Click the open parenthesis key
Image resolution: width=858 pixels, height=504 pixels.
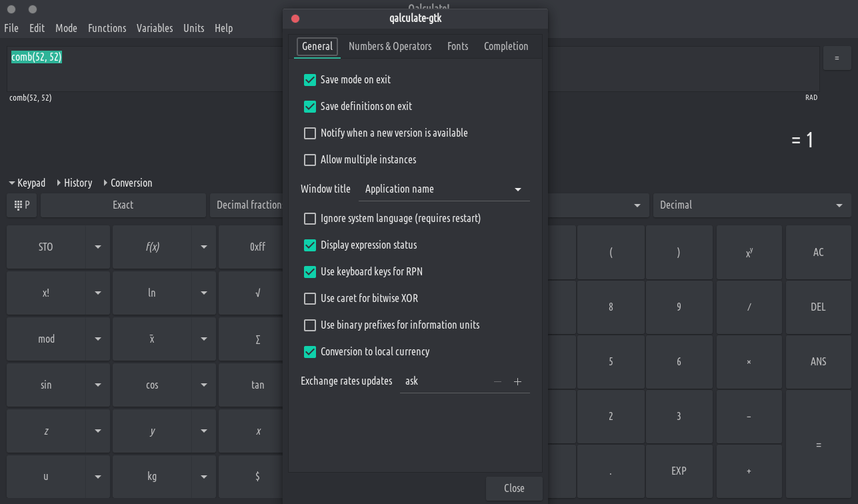[611, 252]
